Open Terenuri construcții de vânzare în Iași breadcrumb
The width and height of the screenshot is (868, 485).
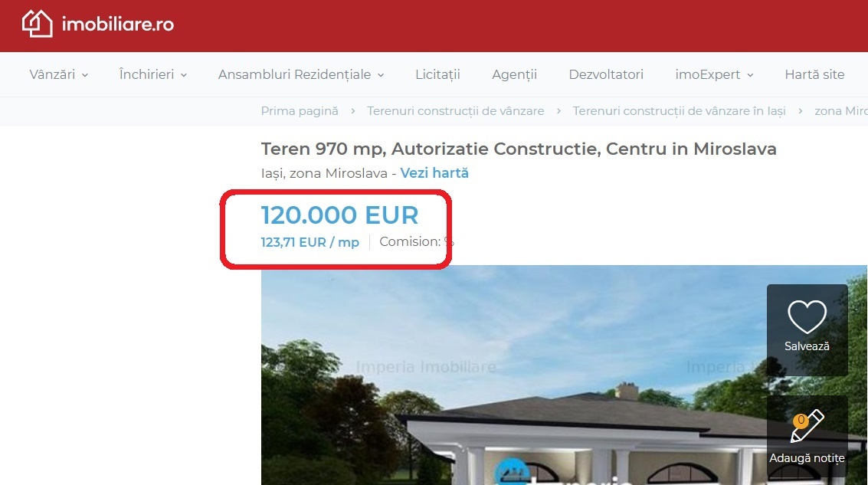pyautogui.click(x=680, y=111)
